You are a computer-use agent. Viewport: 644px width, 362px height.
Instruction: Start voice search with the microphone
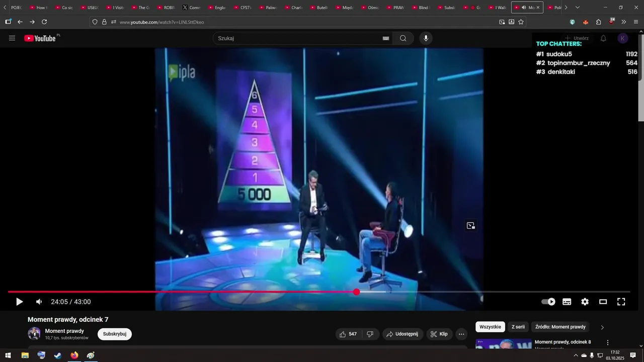coord(426,38)
